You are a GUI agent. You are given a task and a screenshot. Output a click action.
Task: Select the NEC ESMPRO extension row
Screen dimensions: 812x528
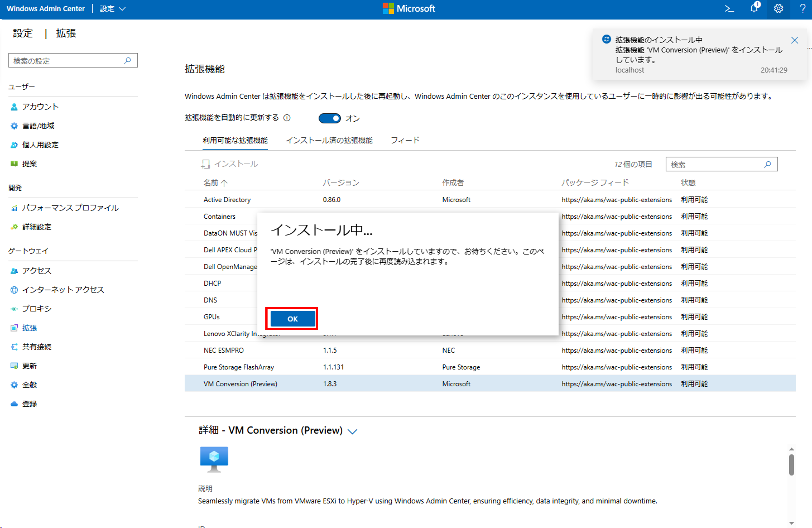point(224,350)
